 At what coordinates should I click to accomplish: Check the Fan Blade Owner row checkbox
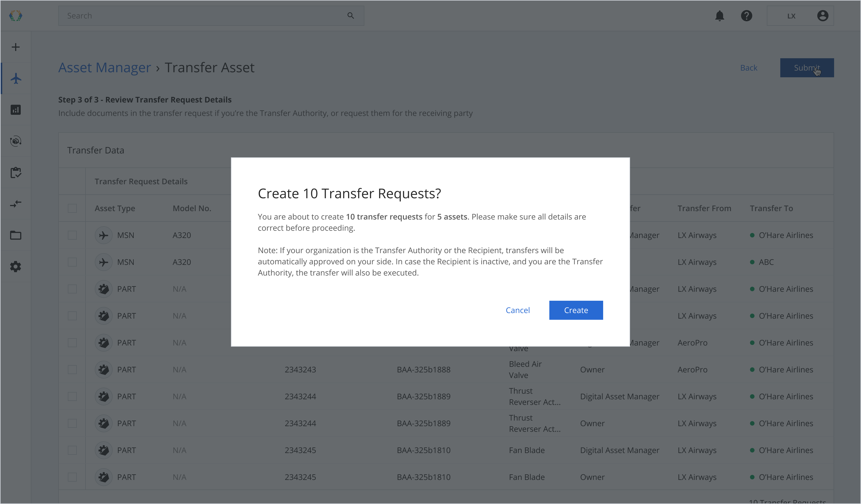click(x=72, y=477)
